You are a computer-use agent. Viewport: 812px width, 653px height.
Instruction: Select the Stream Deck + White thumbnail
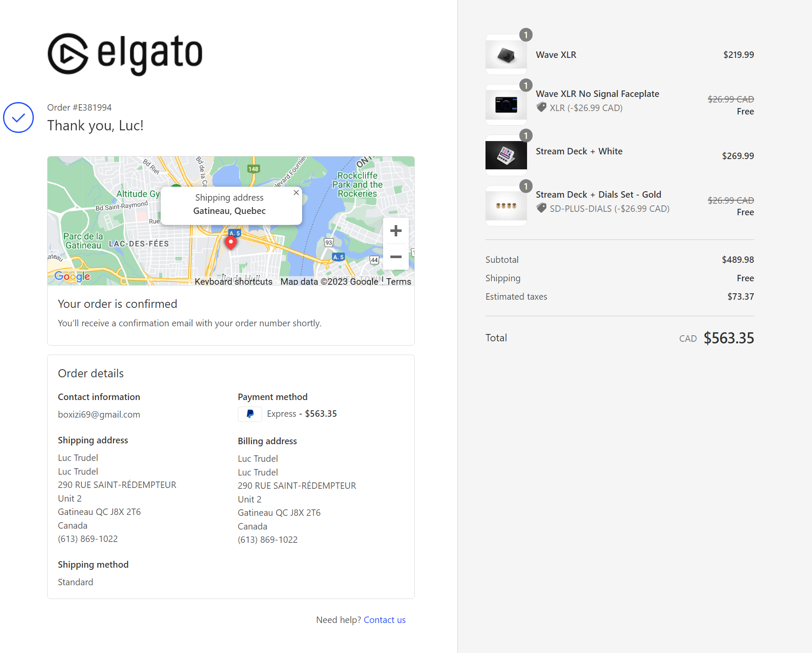[506, 155]
